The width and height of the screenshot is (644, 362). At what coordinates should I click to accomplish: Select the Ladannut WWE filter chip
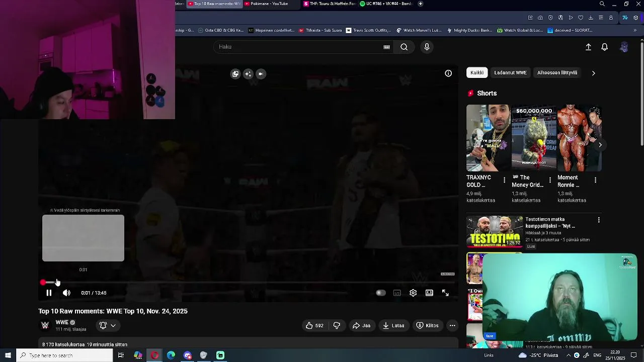[x=510, y=73]
